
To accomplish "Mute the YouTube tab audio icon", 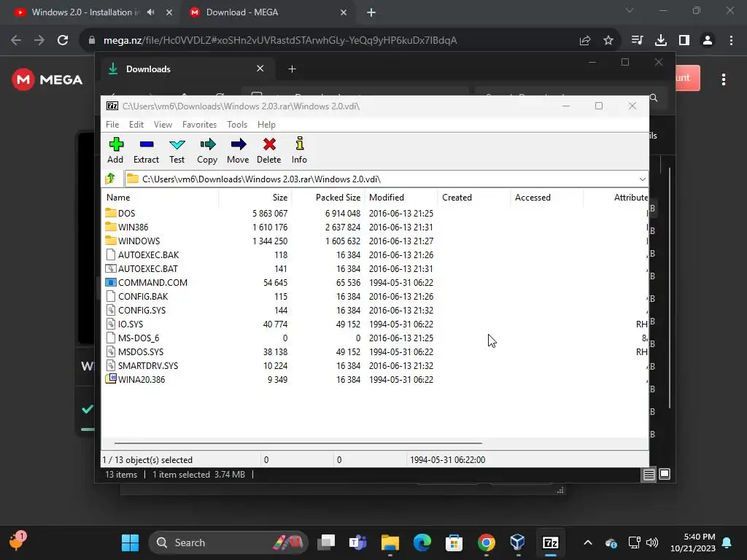I will pyautogui.click(x=150, y=12).
